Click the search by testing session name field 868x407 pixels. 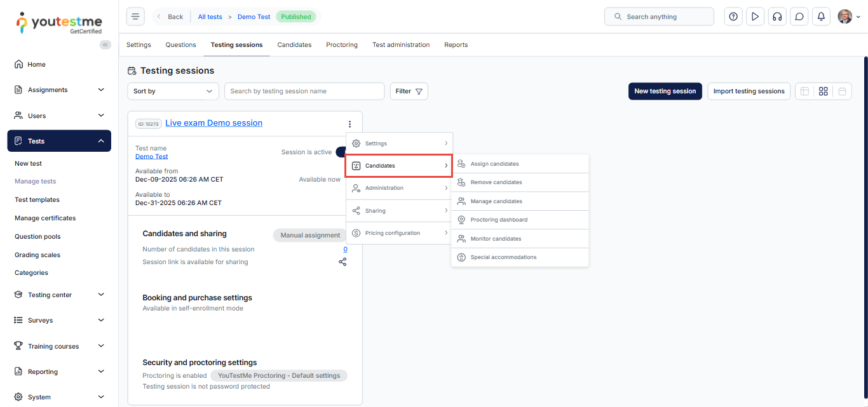(304, 91)
